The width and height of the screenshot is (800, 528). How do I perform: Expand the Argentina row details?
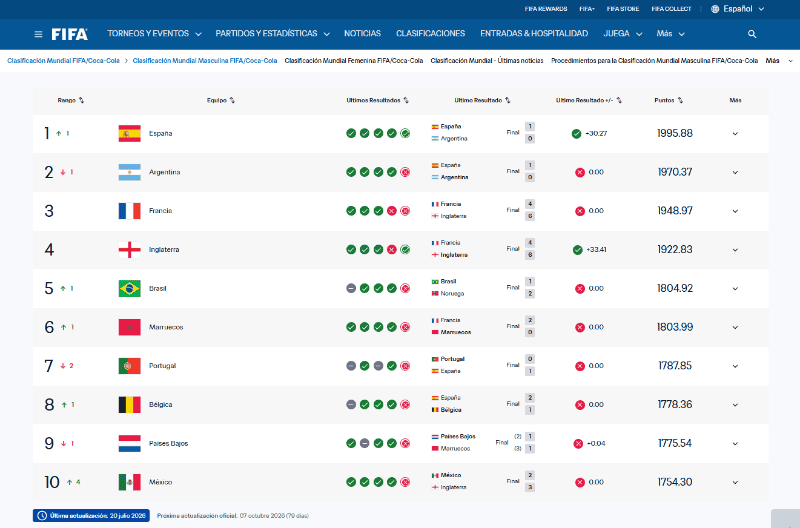(735, 172)
